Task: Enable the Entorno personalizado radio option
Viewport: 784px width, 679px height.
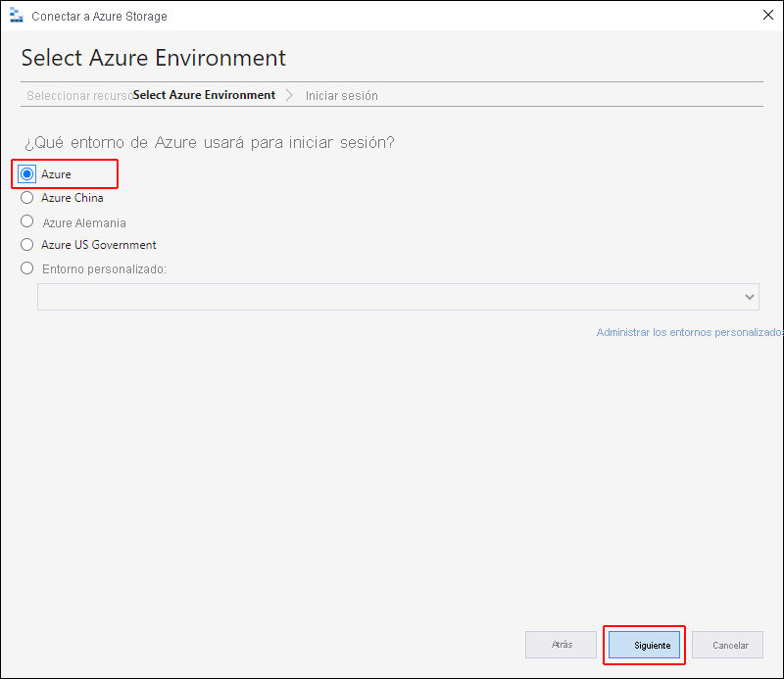Action: click(27, 268)
